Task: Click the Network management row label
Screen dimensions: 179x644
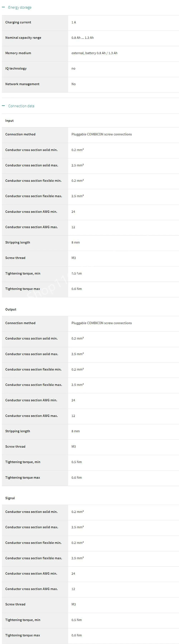Action: (22, 84)
